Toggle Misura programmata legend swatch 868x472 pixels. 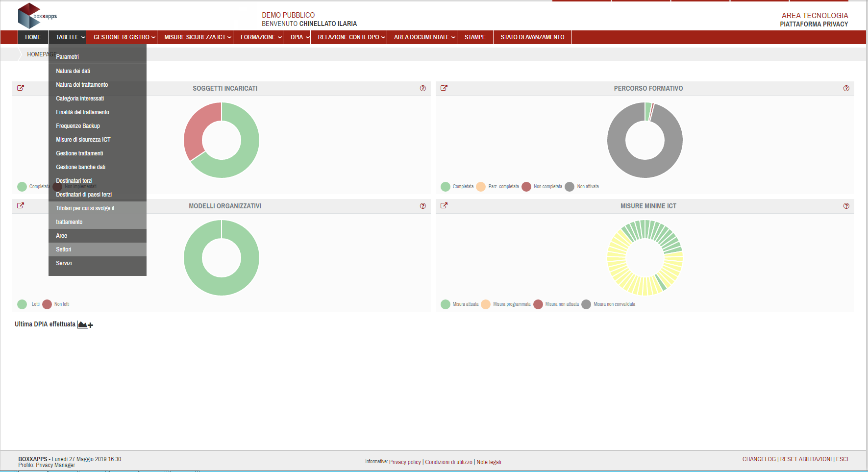pos(486,304)
